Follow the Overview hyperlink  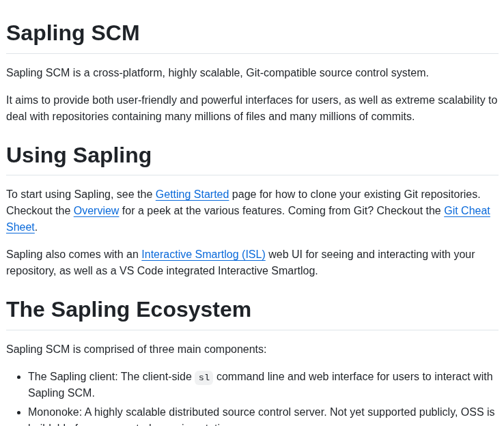click(96, 211)
